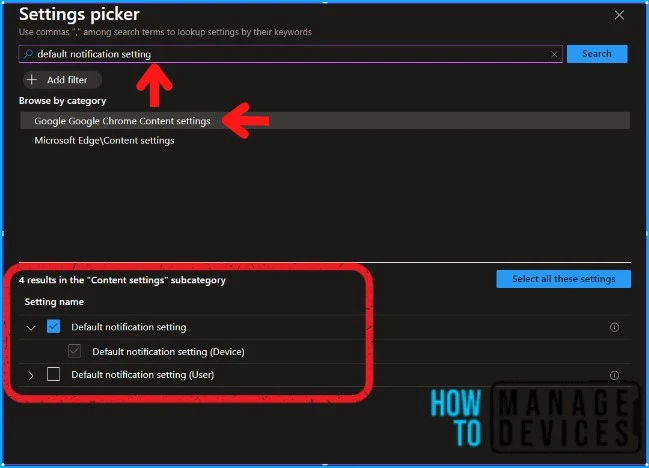Viewport: 649px width, 468px height.
Task: Uncheck Default notification setting checkbox
Action: click(x=53, y=326)
